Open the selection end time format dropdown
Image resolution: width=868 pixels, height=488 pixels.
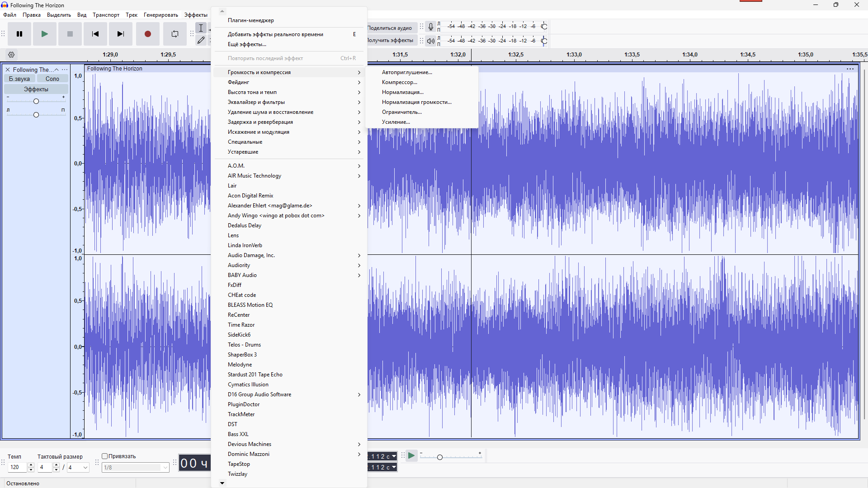pos(394,467)
